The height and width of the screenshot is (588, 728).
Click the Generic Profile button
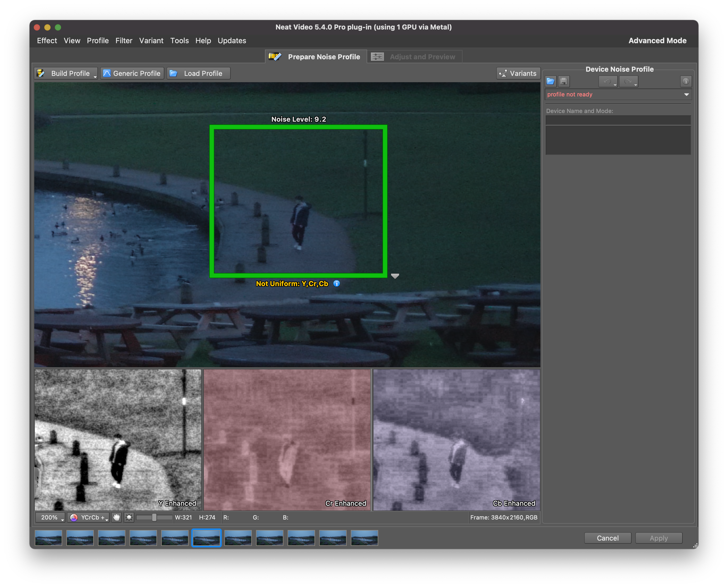132,73
